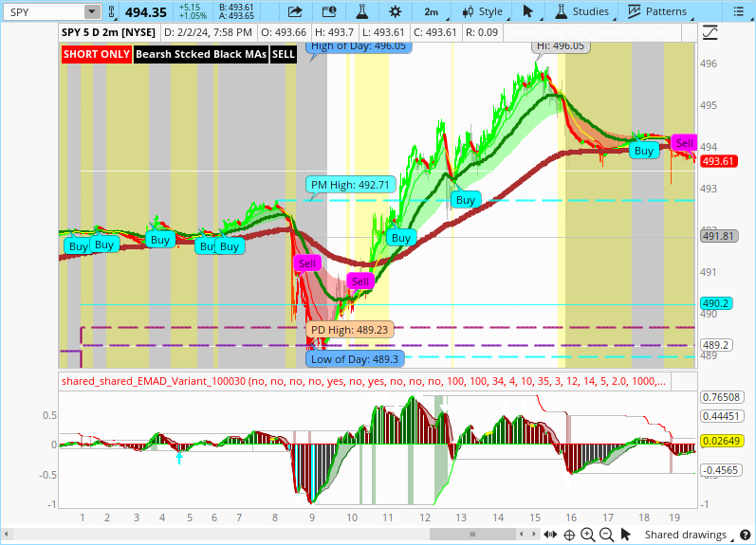Click the symbol link clip icon
This screenshot has width=756, height=545.
(111, 11)
